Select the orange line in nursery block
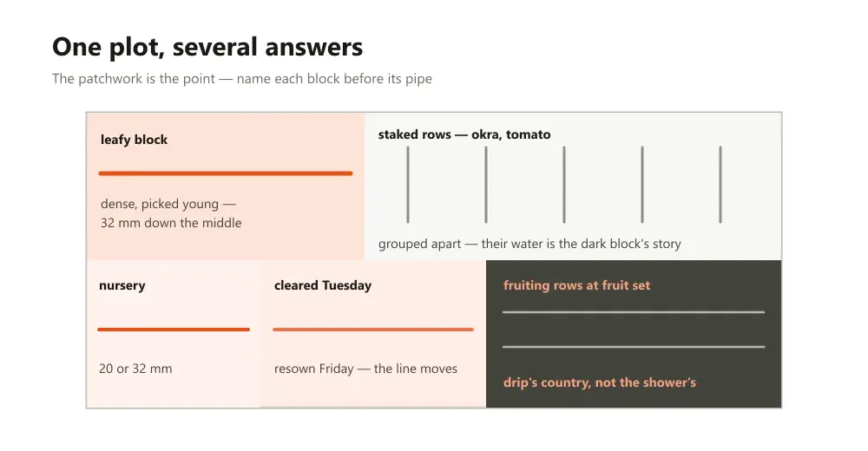Viewport: 868px width, 451px height. (174, 330)
